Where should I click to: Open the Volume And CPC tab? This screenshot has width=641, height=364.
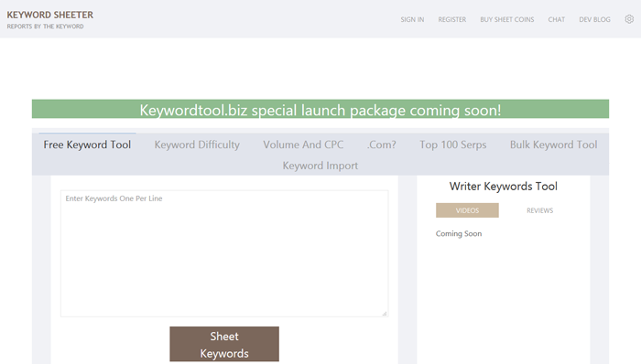[303, 145]
